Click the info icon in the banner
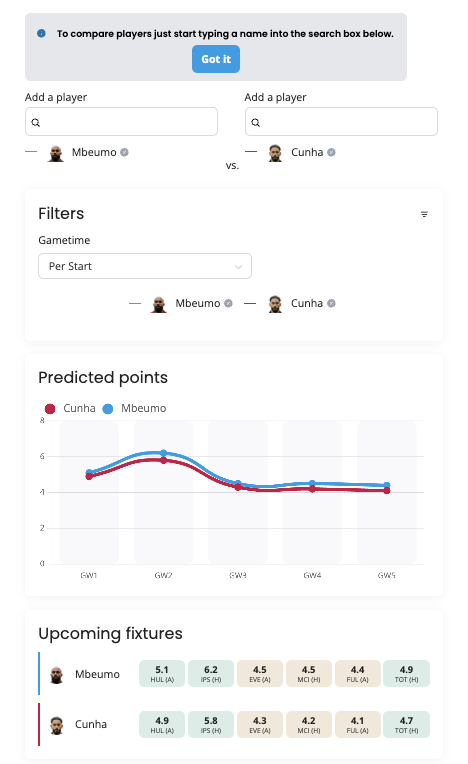Viewport: 468px width, 764px height. (41, 34)
